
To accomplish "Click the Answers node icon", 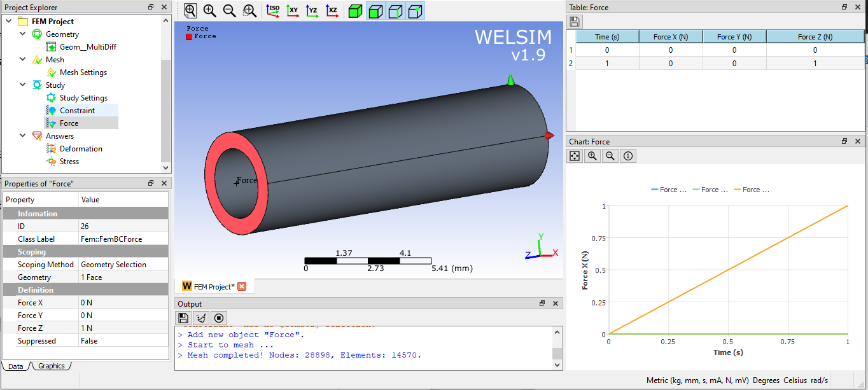I will click(37, 136).
